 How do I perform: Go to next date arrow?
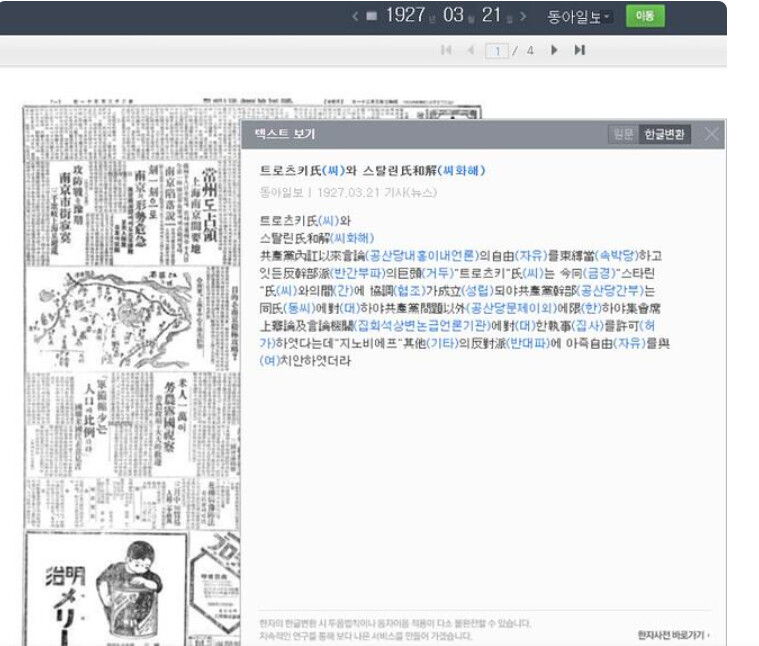click(523, 16)
